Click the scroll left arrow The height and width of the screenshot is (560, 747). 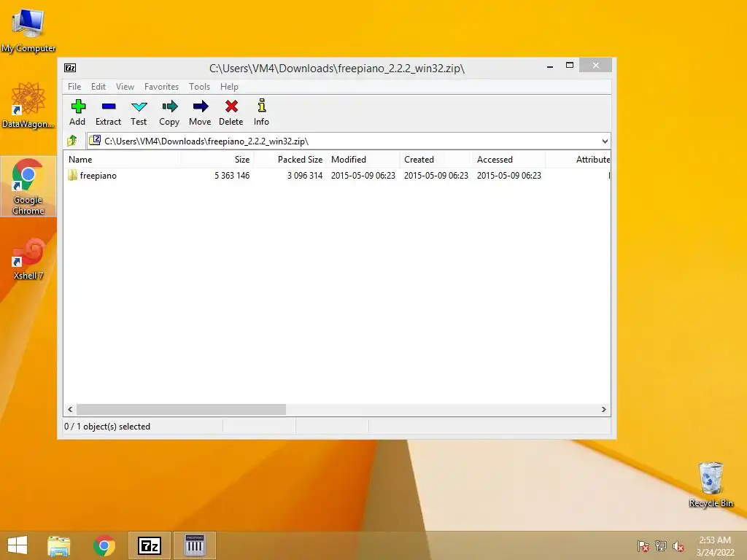[71, 410]
